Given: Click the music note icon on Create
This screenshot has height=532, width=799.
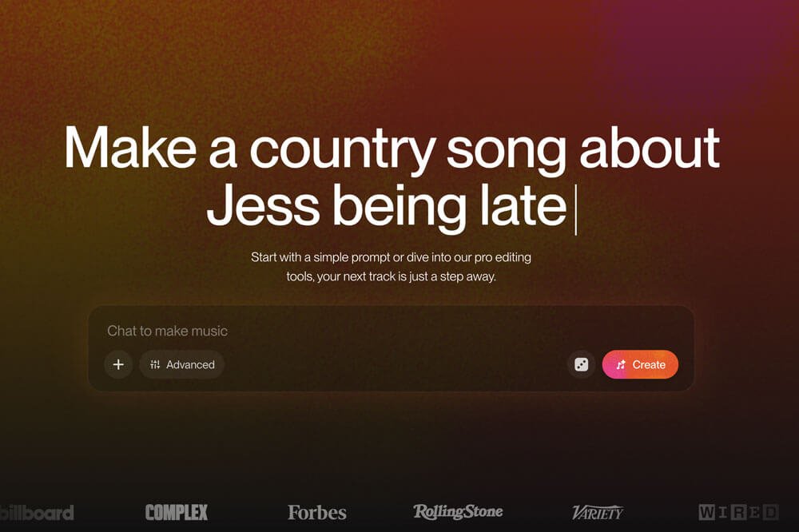Looking at the screenshot, I should (x=621, y=365).
